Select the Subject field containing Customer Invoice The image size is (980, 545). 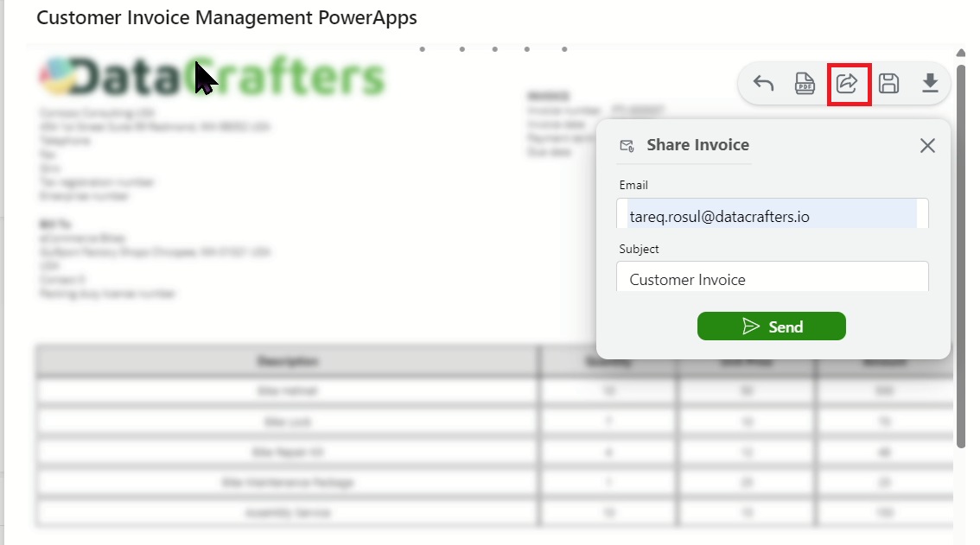click(772, 279)
